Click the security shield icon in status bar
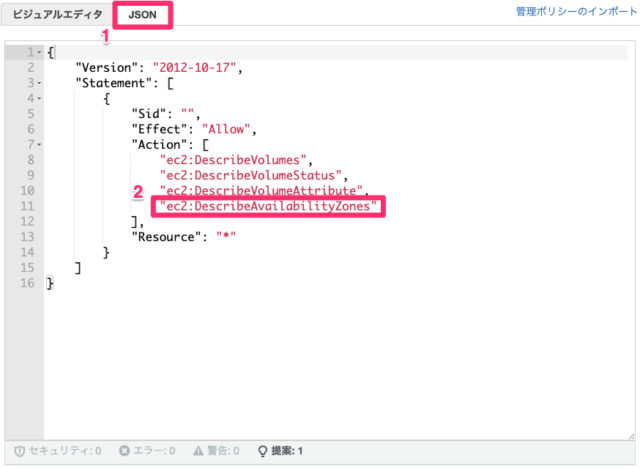The image size is (640, 469). (x=19, y=451)
